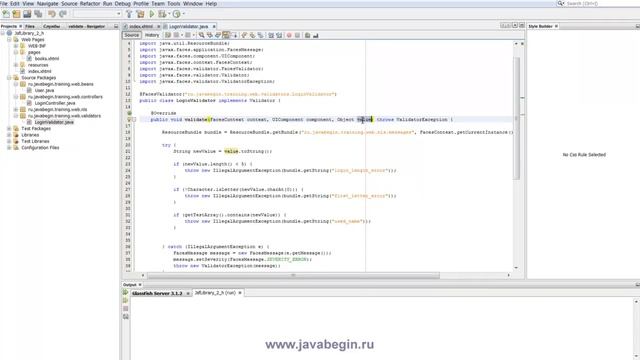Close the Style Builder panel
This screenshot has height=360, width=640.
[x=556, y=26]
